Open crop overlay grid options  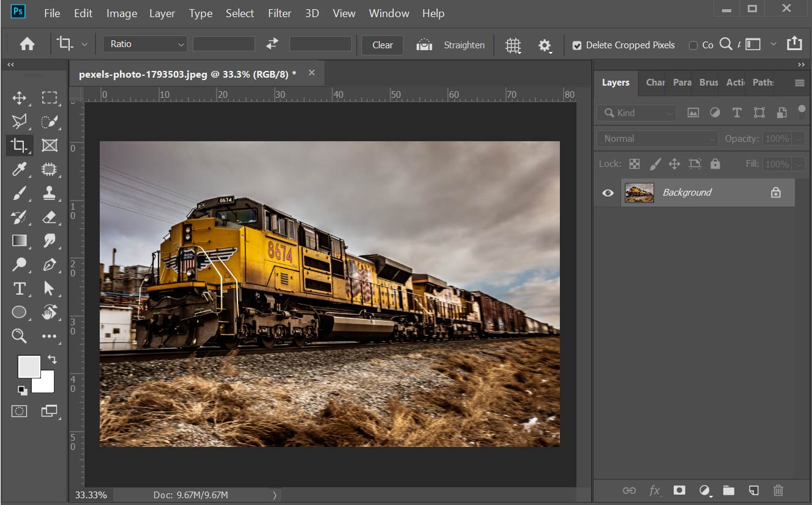pos(513,45)
